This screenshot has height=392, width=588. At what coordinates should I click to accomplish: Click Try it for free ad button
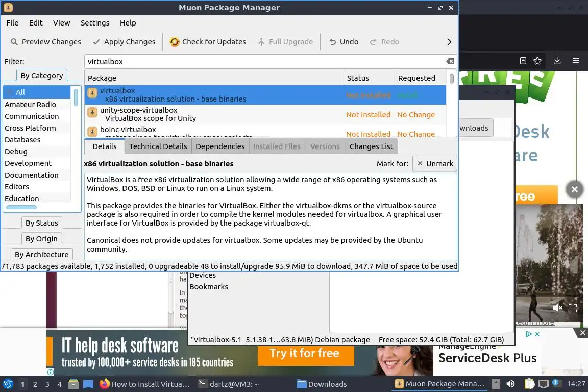tap(306, 355)
